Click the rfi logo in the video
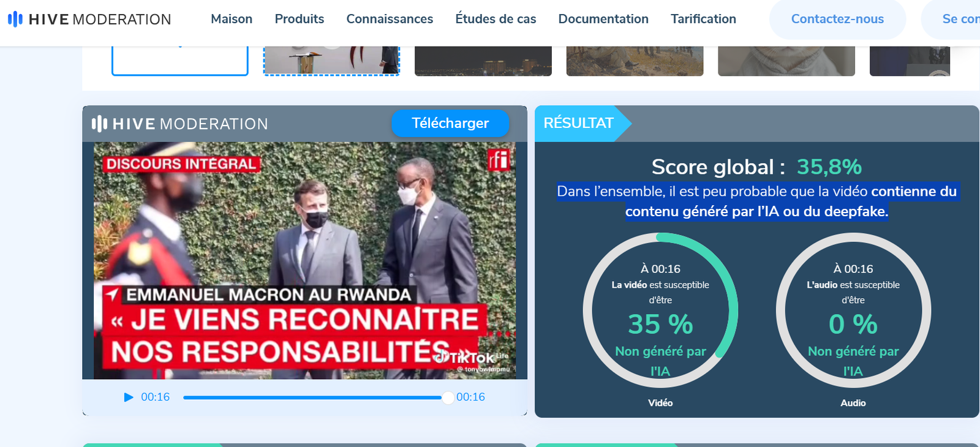This screenshot has height=447, width=980. 498,160
